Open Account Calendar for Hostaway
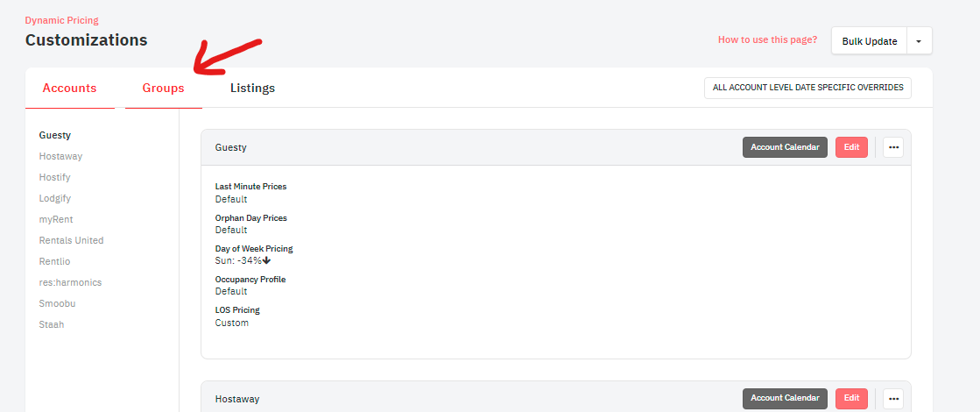Image resolution: width=980 pixels, height=412 pixels. (785, 398)
